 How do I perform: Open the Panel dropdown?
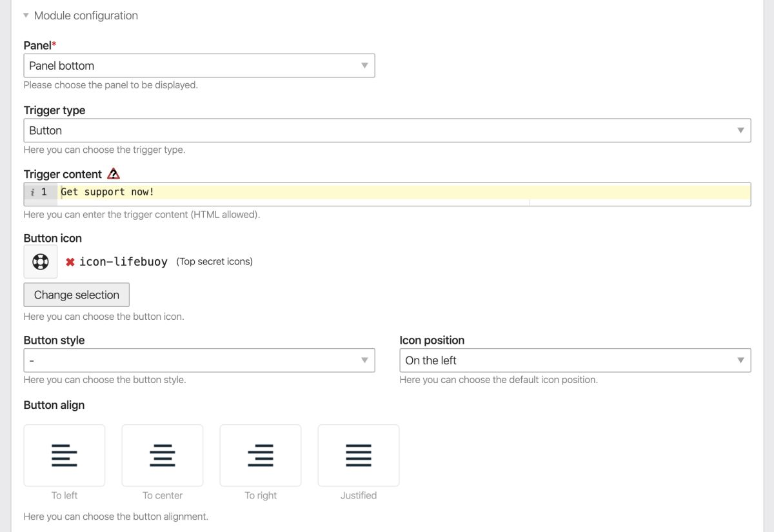pos(199,66)
